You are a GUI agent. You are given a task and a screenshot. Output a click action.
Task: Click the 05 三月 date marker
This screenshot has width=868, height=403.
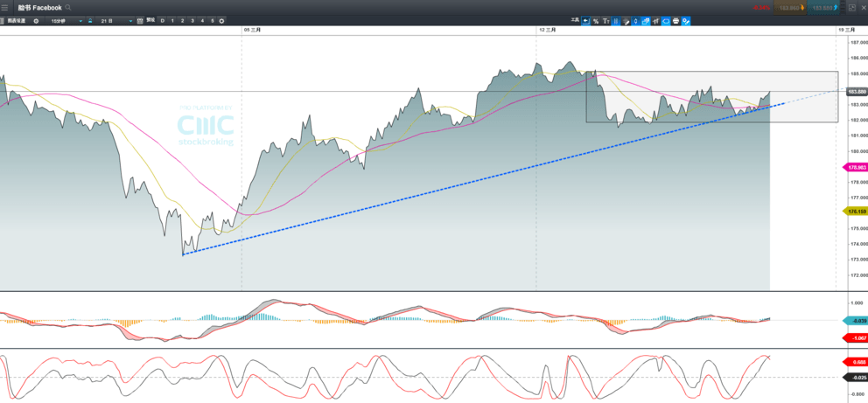point(252,30)
